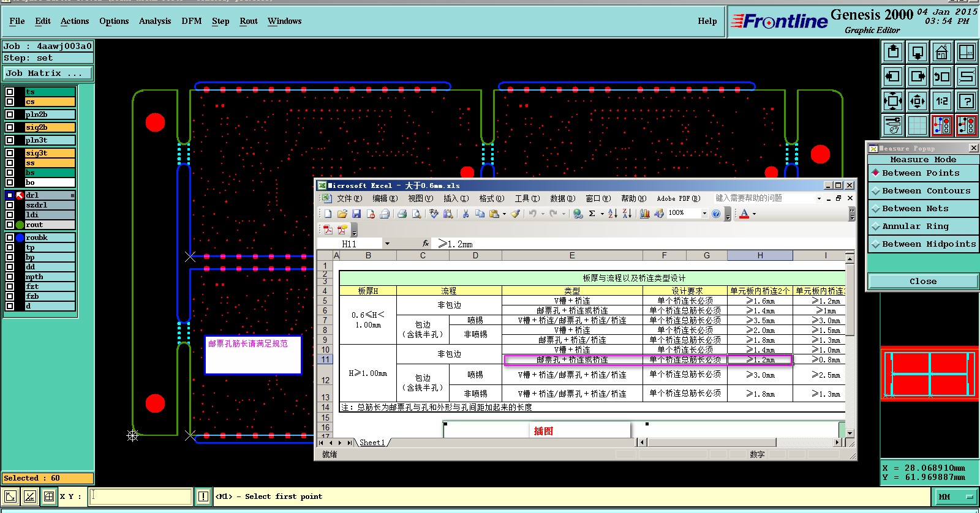Click the pan left arrow icon
Viewport: 980px width, 513px height.
pos(892,77)
